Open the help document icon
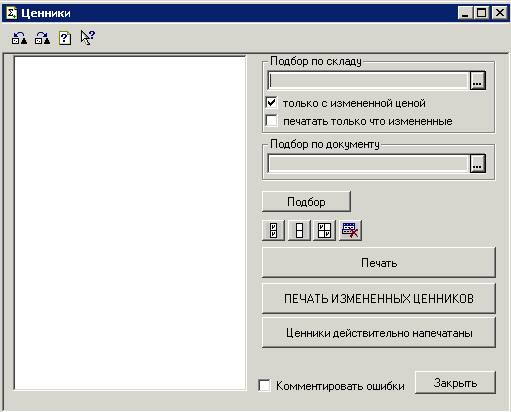Image resolution: width=511 pixels, height=412 pixels. coord(65,38)
